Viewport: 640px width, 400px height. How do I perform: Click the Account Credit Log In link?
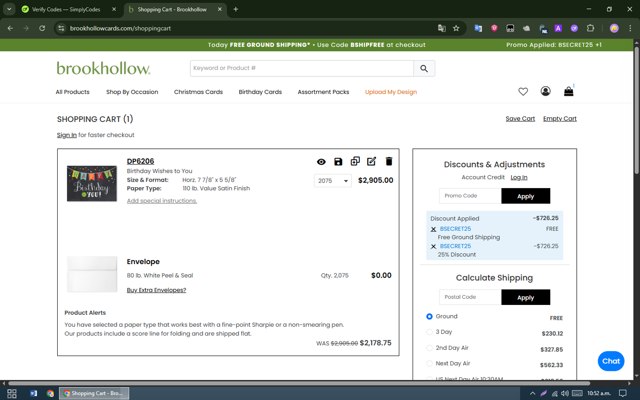click(519, 177)
